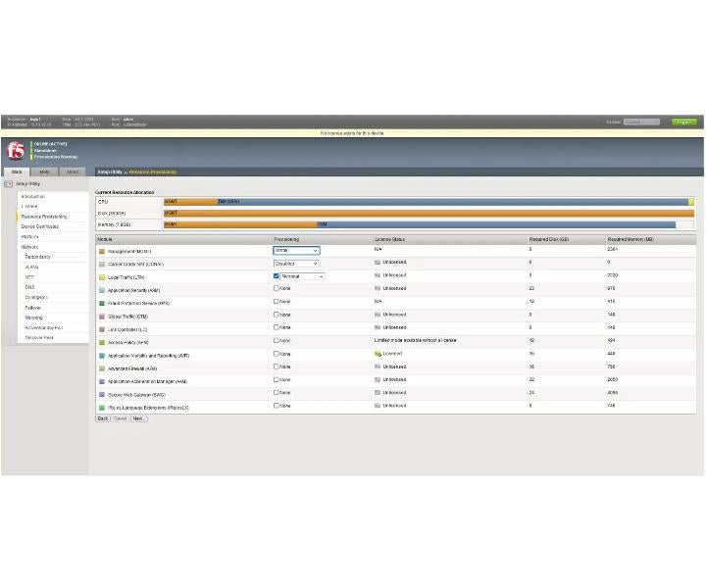Open Device Certificates in the sidebar
The width and height of the screenshot is (706, 588).
coord(40,226)
